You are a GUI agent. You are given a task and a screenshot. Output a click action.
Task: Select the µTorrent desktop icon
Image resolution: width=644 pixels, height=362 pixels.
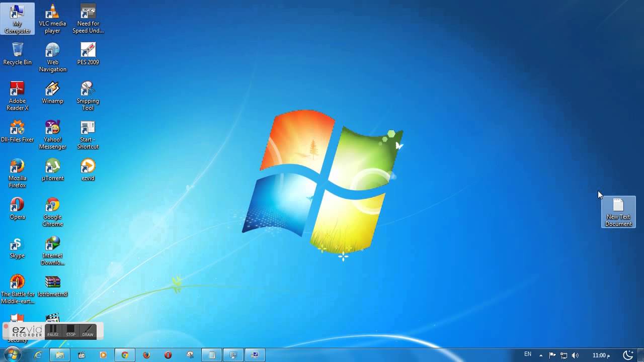click(x=52, y=170)
